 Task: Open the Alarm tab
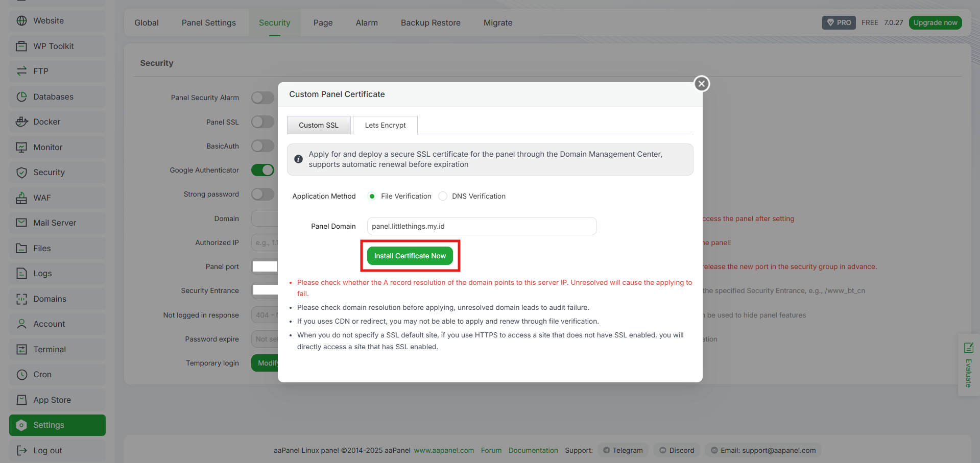pyautogui.click(x=367, y=22)
